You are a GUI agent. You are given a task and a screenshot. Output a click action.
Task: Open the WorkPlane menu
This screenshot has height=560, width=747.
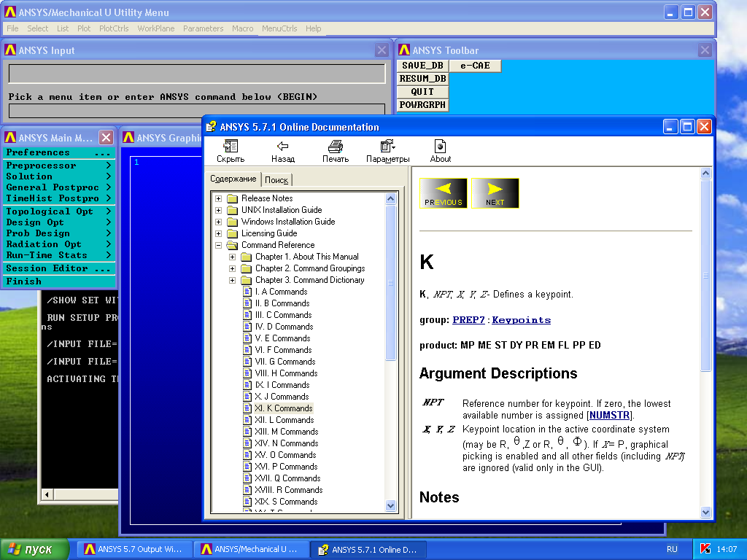[156, 28]
